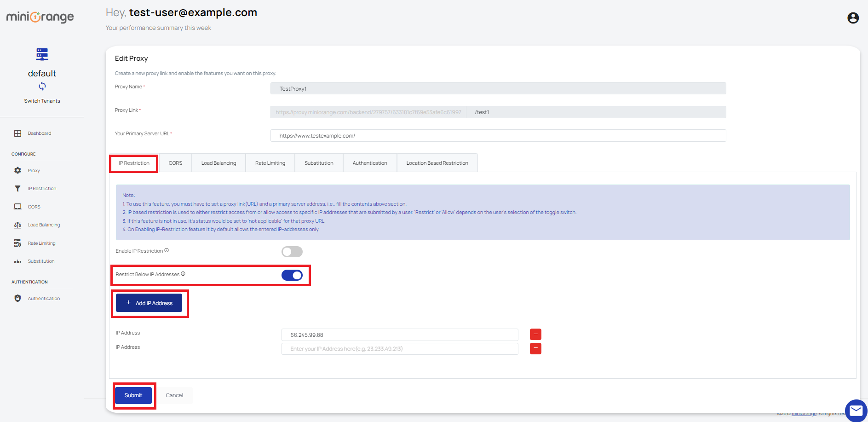Screen dimensions: 868x422
Task: Click the IP field containing 66.245.99.88
Action: pos(400,335)
